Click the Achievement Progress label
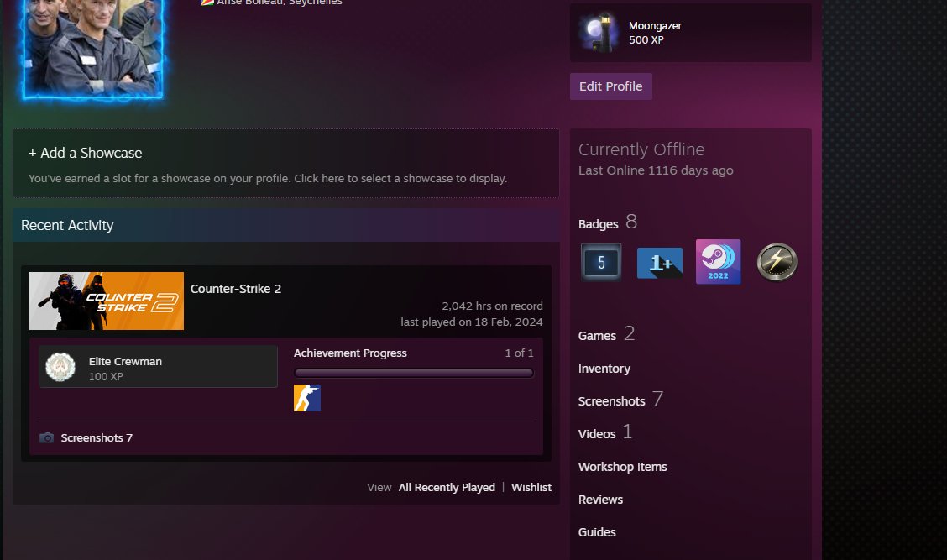This screenshot has width=947, height=560. (350, 353)
